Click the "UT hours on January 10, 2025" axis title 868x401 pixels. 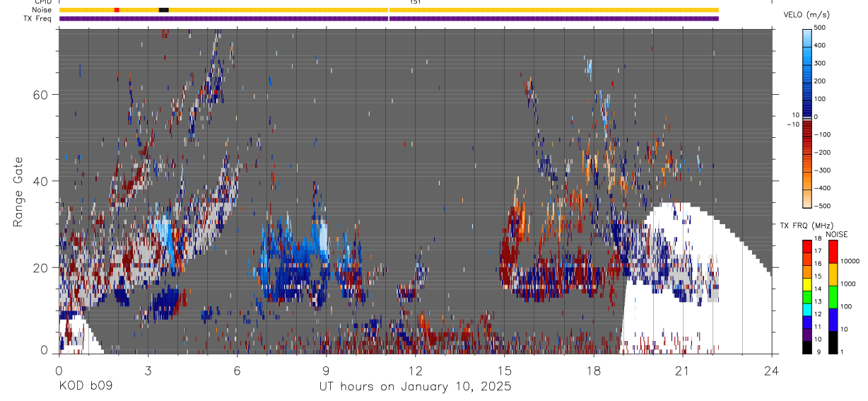tap(415, 387)
